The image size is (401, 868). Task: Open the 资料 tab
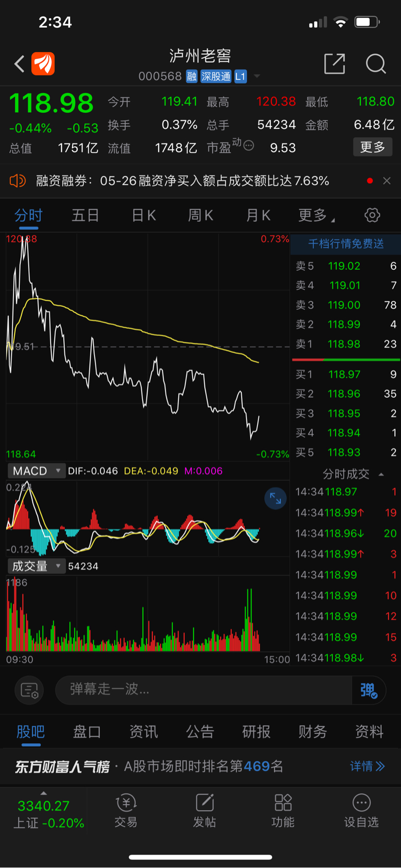pyautogui.click(x=369, y=732)
